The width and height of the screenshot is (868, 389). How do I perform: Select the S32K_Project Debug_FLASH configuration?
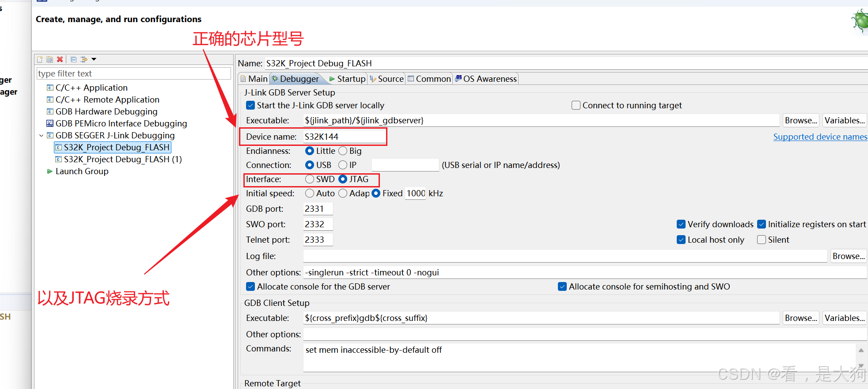(x=117, y=147)
